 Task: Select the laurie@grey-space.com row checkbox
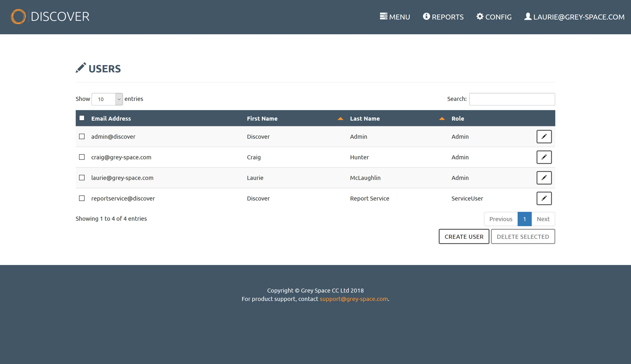(82, 178)
